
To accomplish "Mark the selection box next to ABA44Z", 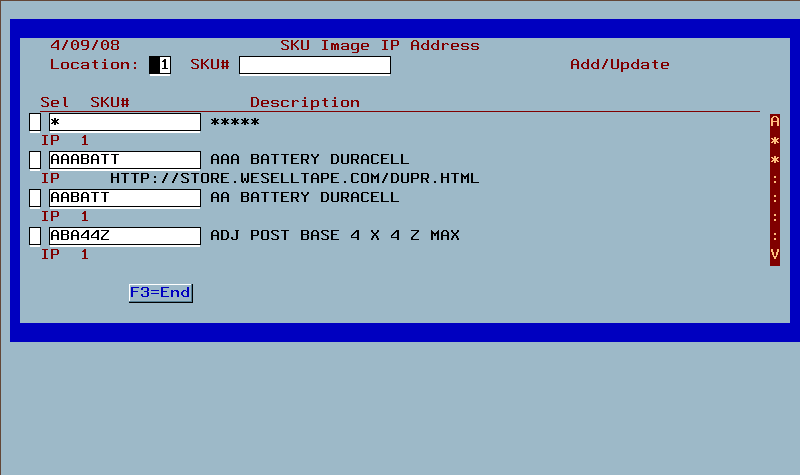I will pyautogui.click(x=35, y=236).
